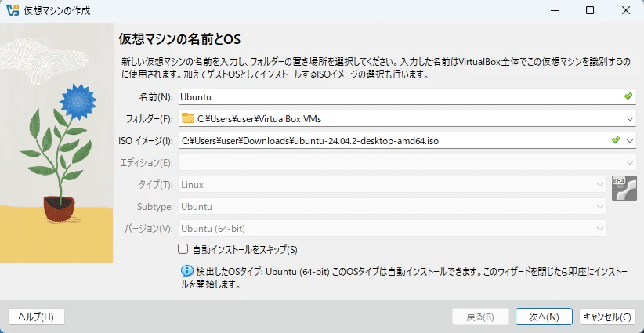Click the yellow folder icon in the フォルダー field
The height and width of the screenshot is (333, 644).
(x=188, y=118)
